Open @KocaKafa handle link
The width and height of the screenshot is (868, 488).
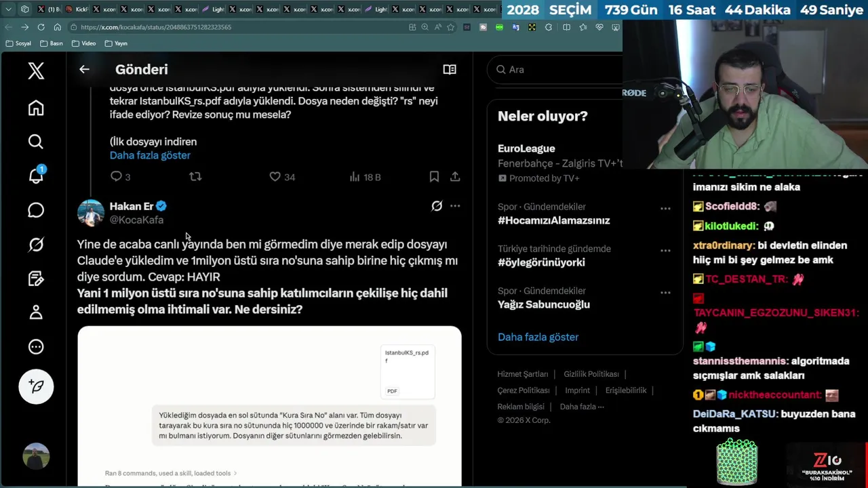coord(136,220)
